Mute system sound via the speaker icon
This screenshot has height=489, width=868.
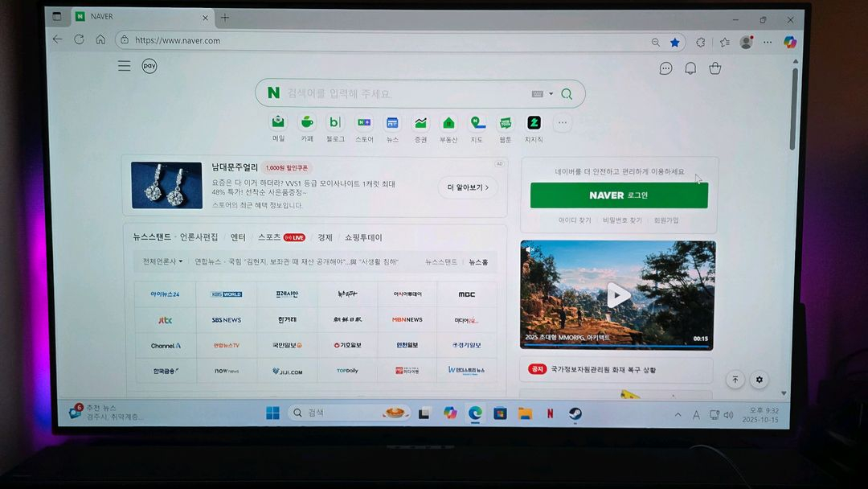coord(727,415)
